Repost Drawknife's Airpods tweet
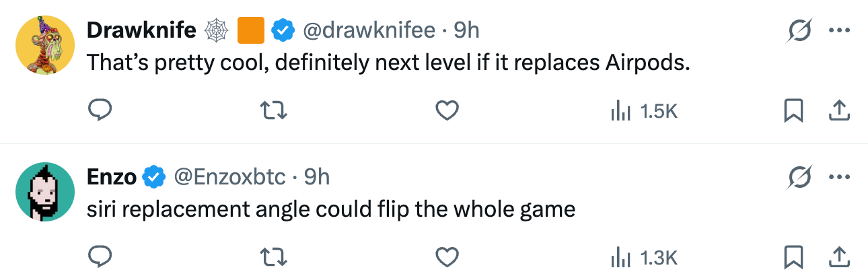The width and height of the screenshot is (868, 276). tap(274, 110)
